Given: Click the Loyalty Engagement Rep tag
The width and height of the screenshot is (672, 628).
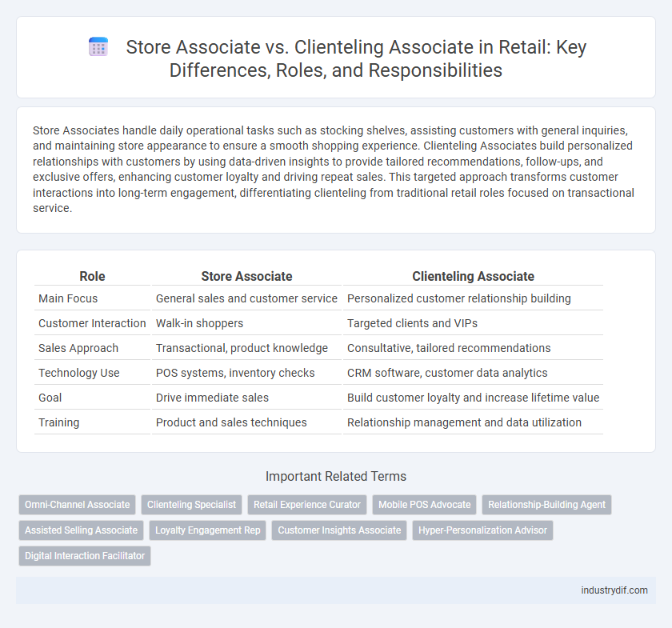Looking at the screenshot, I should click(207, 530).
